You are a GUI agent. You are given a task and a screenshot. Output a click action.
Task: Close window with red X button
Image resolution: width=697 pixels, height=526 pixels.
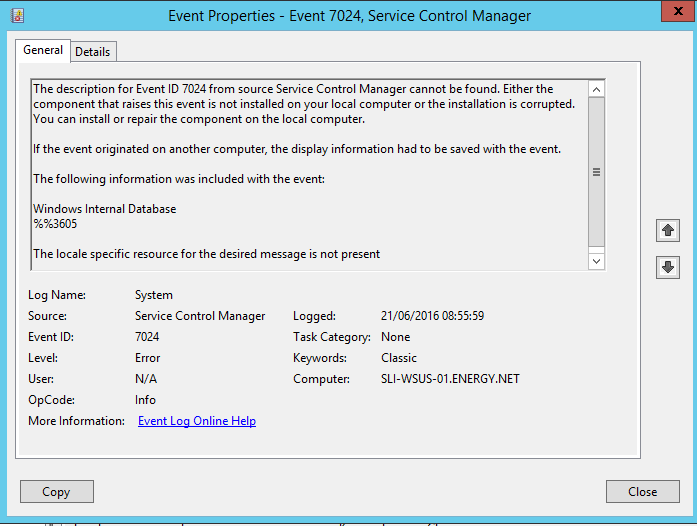(x=678, y=11)
